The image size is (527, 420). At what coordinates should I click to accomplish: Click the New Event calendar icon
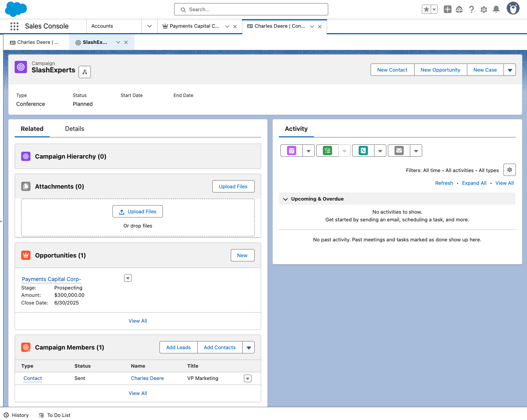tap(292, 151)
